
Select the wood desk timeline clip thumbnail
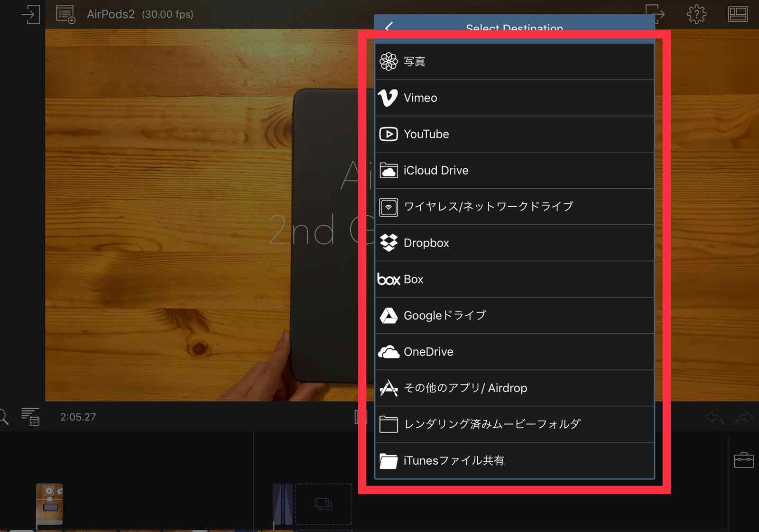[x=49, y=504]
